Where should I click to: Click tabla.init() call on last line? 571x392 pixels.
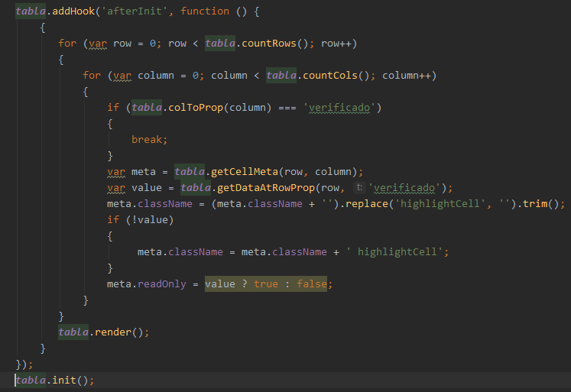coord(54,380)
